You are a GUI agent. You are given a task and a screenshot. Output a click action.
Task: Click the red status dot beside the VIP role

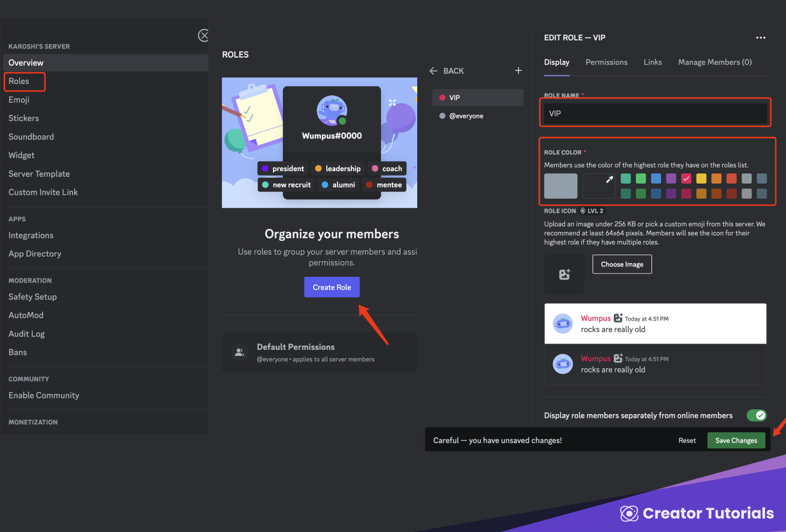click(443, 97)
